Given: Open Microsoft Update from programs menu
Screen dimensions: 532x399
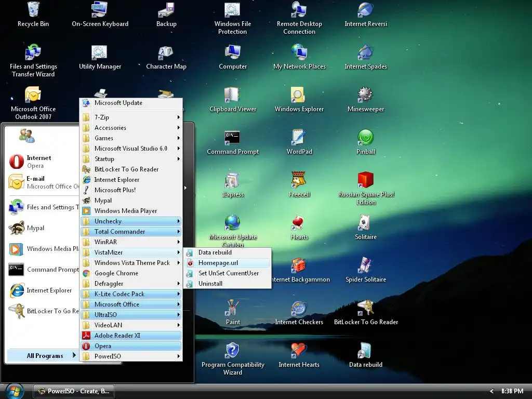Looking at the screenshot, I should point(131,103).
